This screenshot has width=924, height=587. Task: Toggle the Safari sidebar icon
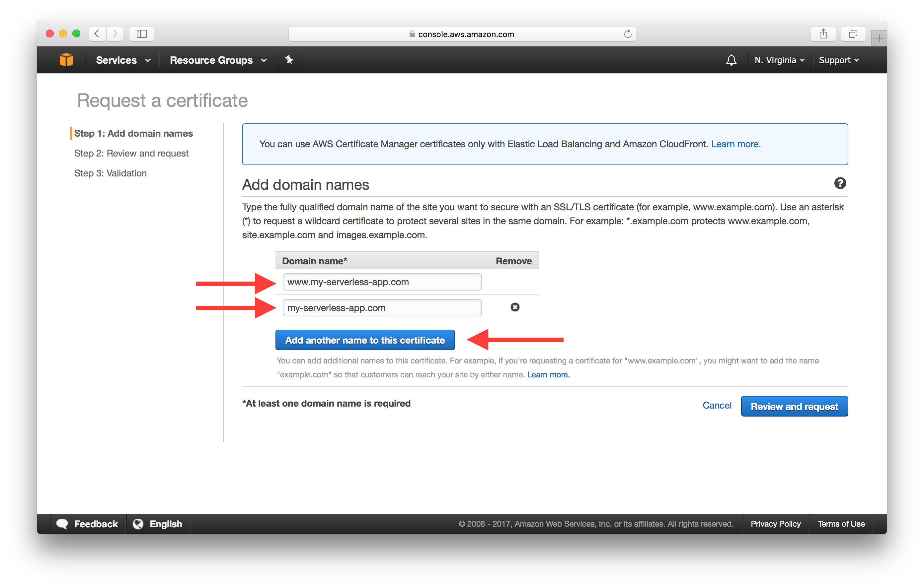(x=142, y=34)
